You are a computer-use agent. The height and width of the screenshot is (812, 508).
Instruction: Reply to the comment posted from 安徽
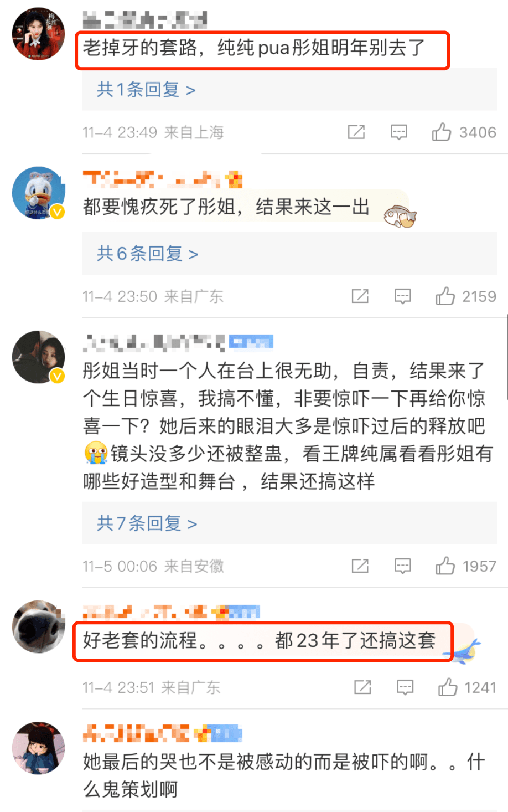point(403,566)
